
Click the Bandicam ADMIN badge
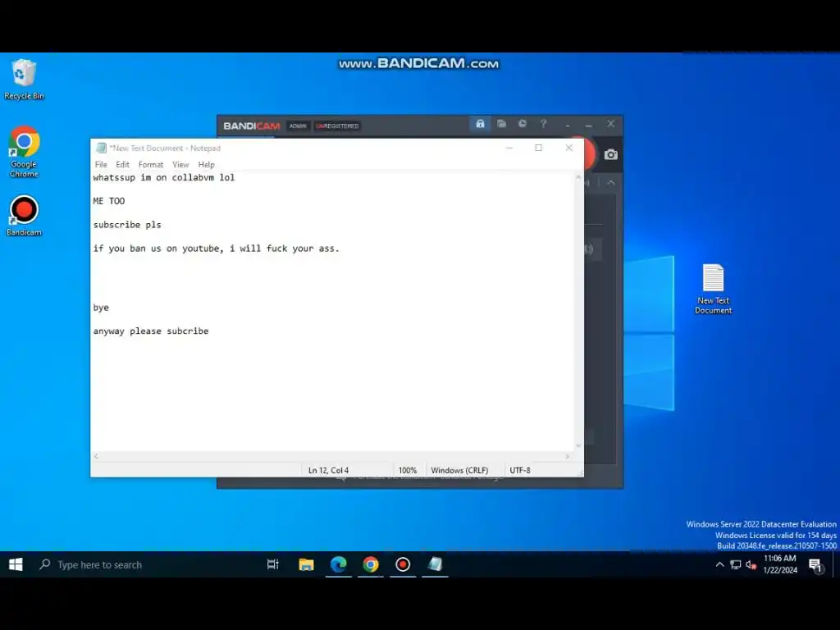pos(298,126)
